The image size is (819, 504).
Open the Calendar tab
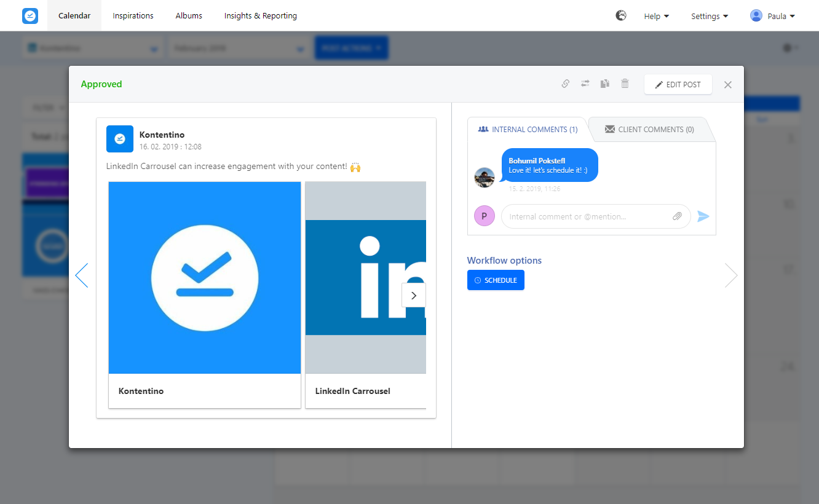tap(74, 16)
